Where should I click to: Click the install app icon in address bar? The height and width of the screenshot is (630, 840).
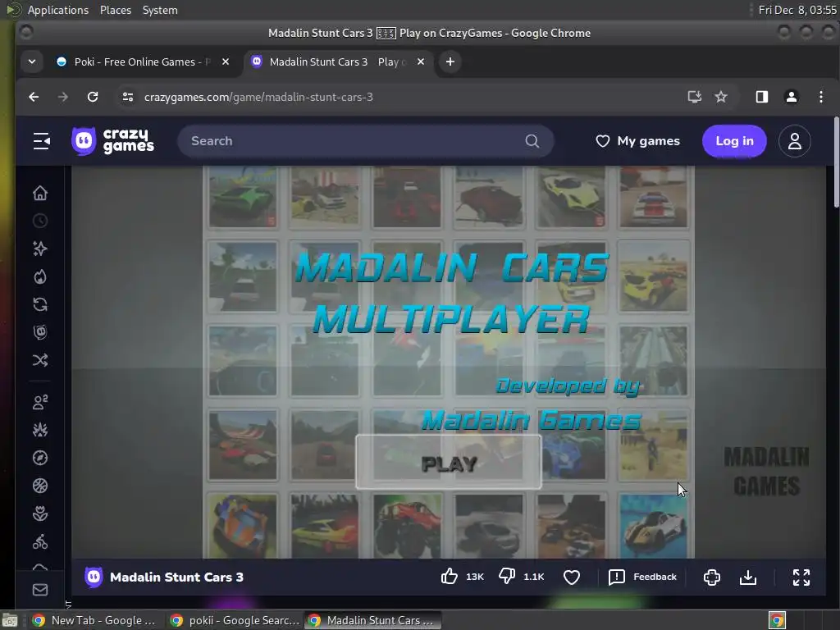pyautogui.click(x=694, y=97)
